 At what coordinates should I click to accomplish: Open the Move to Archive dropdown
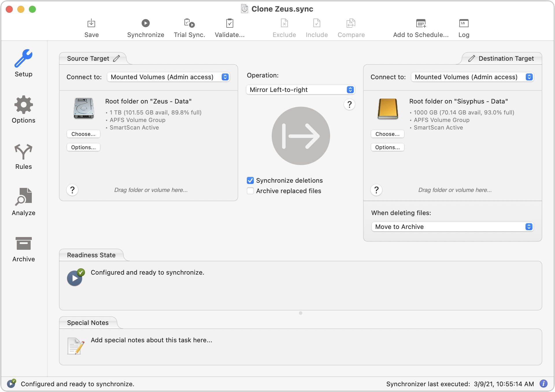tap(452, 227)
